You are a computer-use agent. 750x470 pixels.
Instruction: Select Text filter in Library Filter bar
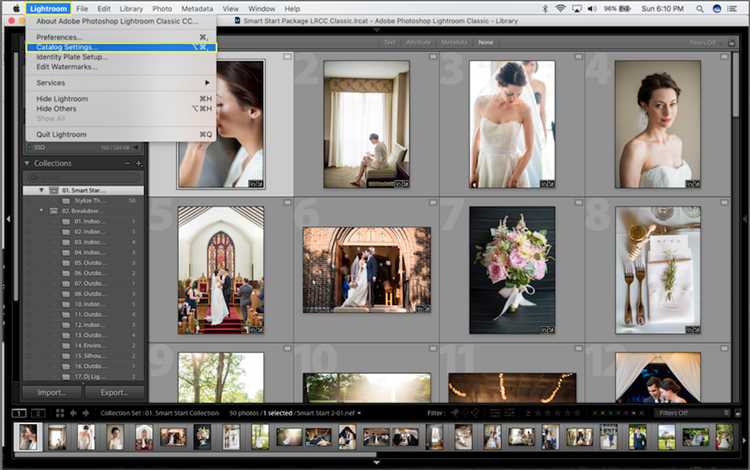pos(390,43)
